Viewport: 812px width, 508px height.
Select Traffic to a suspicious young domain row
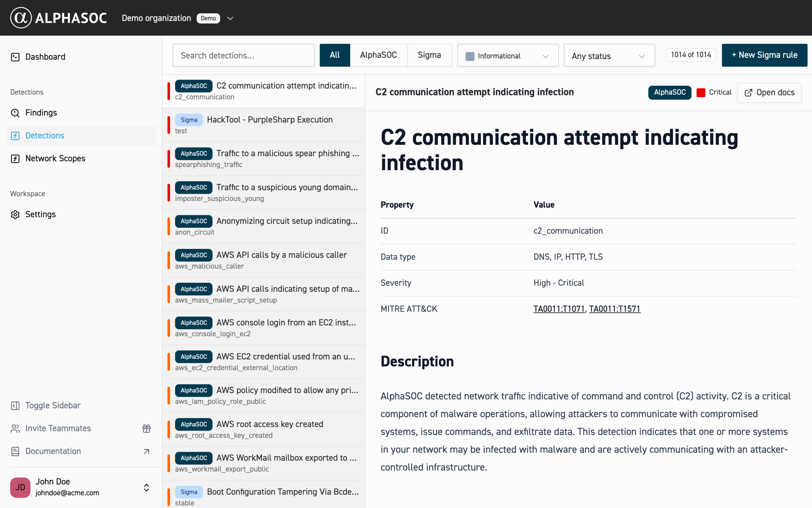[x=263, y=193]
